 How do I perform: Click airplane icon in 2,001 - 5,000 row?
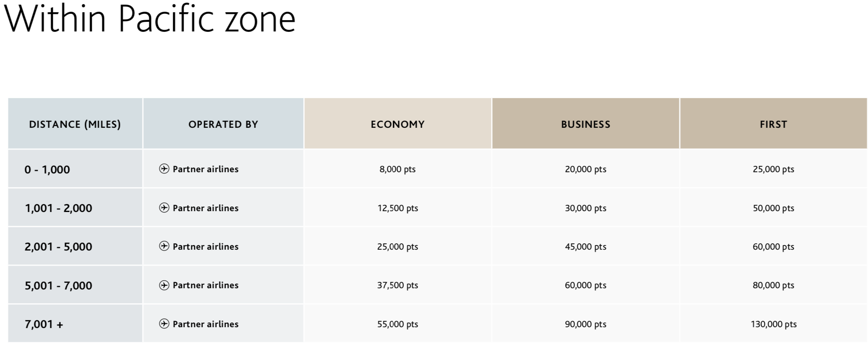(164, 246)
